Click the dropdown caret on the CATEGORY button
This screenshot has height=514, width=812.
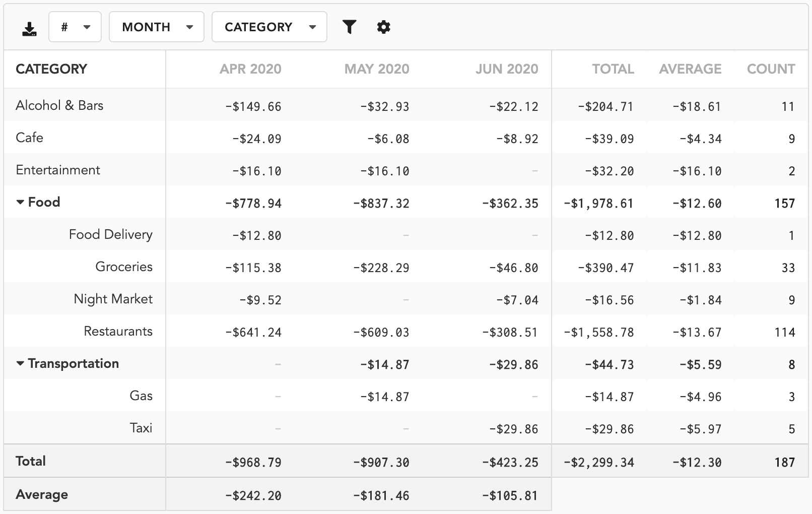312,27
